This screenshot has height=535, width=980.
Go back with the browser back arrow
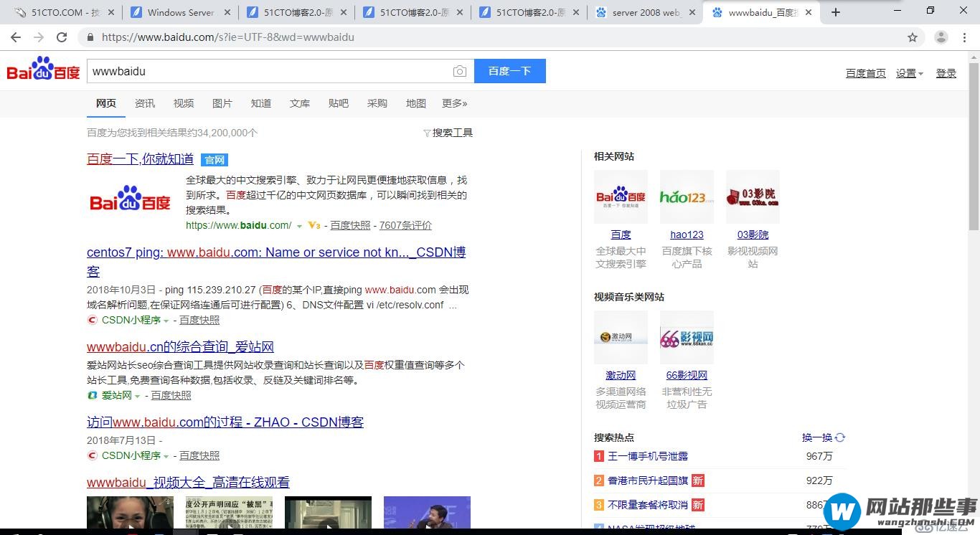coord(16,37)
